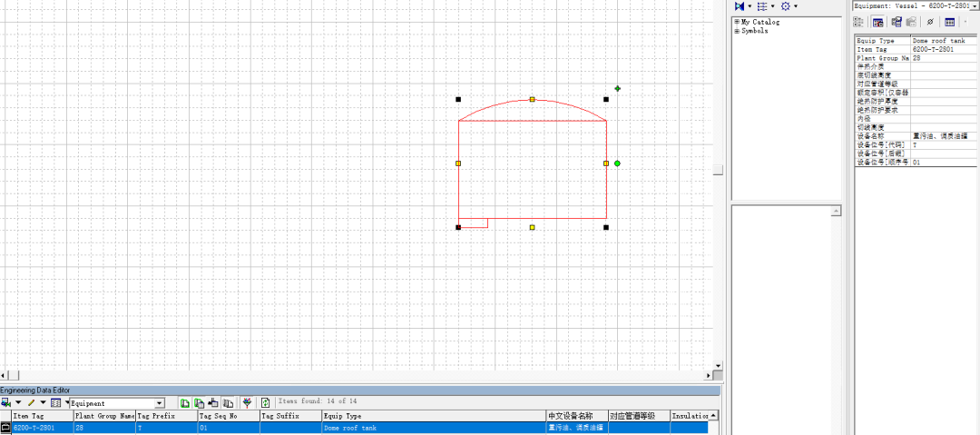980x435 pixels.
Task: Click preview pane scroll up arrow
Action: coord(837,212)
